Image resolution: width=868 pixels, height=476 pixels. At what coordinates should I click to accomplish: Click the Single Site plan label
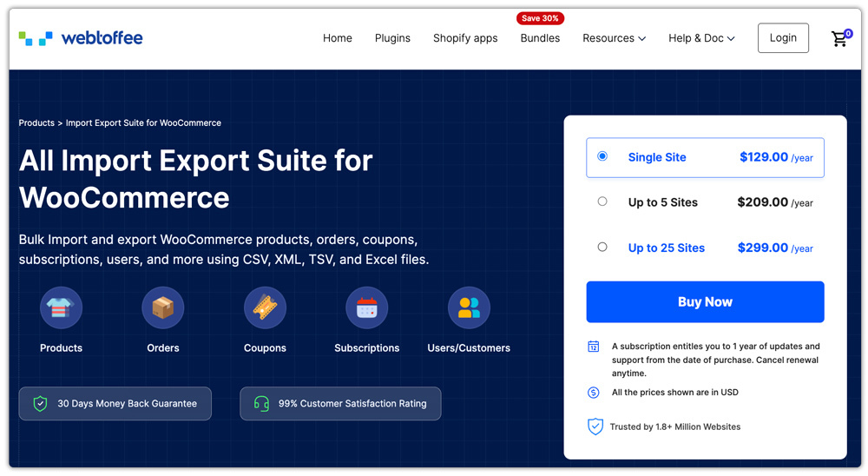pyautogui.click(x=657, y=157)
